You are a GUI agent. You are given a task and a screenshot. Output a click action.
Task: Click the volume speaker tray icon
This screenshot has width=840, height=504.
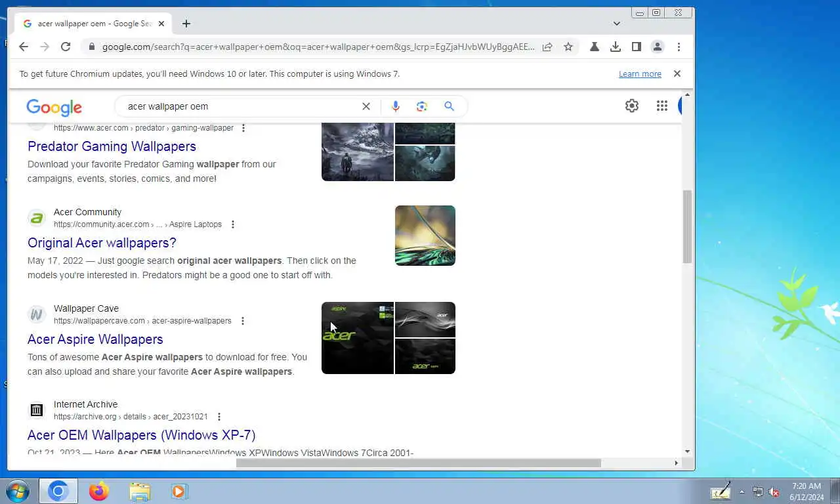(x=774, y=492)
